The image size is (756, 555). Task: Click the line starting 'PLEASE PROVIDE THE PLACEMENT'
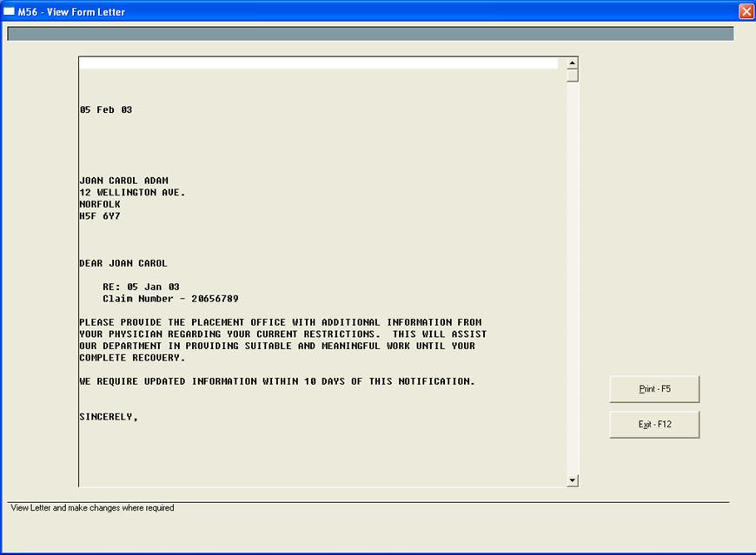pyautogui.click(x=281, y=322)
